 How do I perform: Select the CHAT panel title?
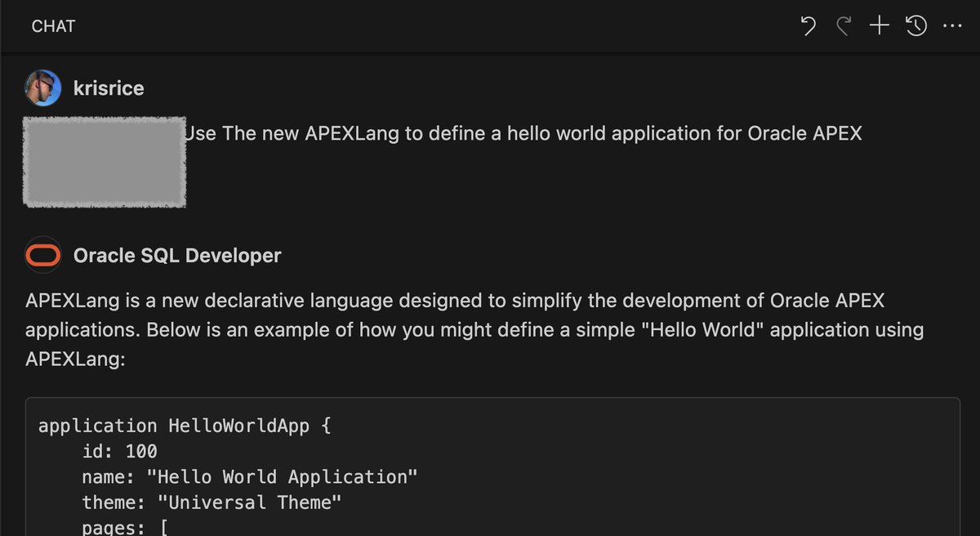point(53,27)
